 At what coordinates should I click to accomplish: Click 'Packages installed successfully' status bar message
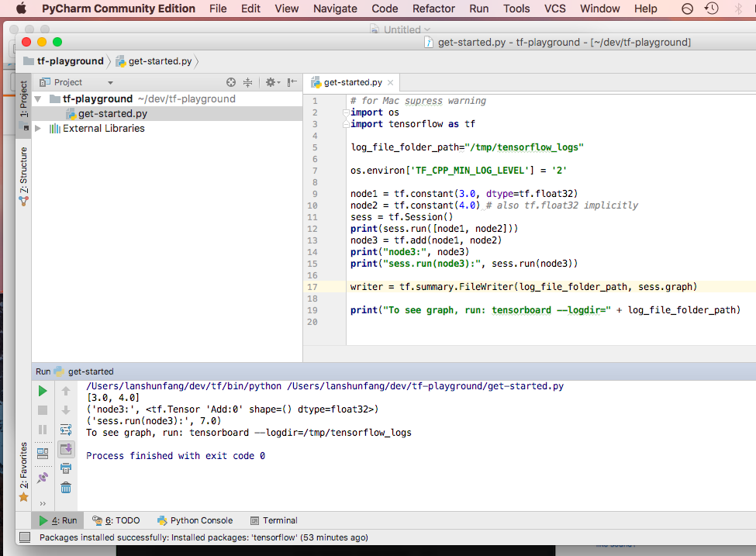point(203,537)
